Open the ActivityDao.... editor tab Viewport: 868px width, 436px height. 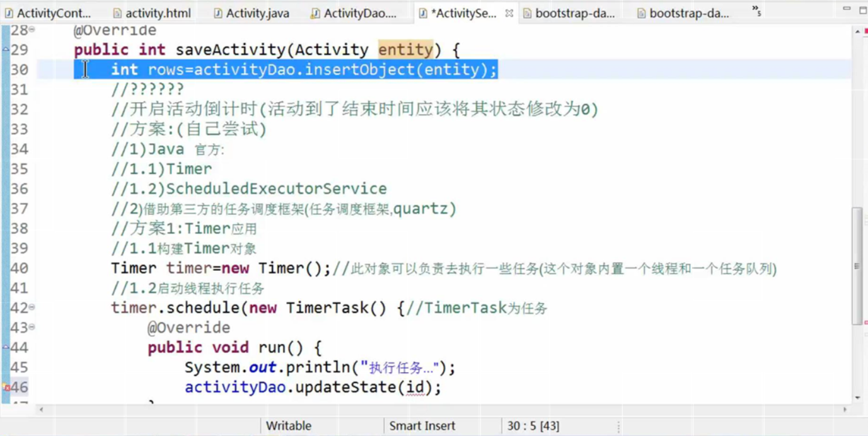(354, 13)
